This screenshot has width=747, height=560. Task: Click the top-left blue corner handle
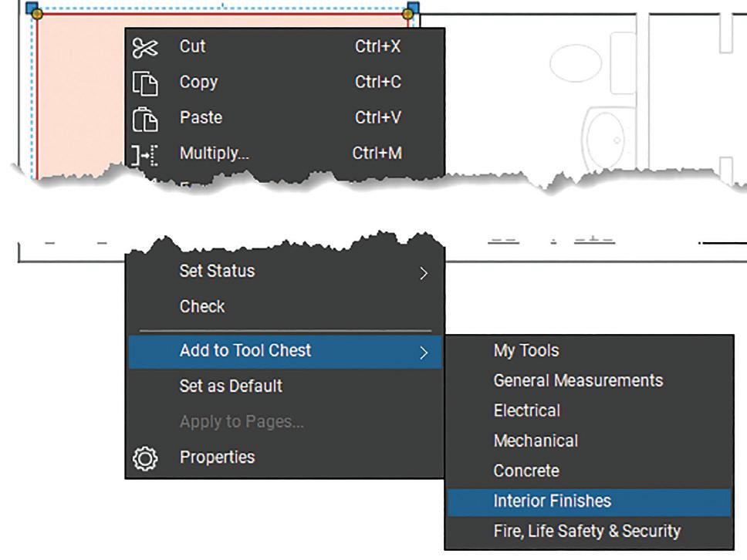tap(31, 7)
